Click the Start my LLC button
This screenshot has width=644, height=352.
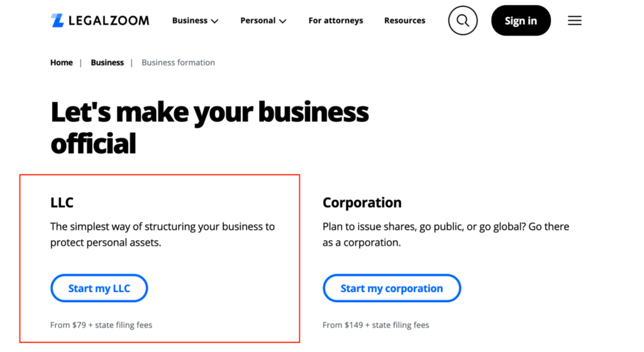pyautogui.click(x=99, y=288)
